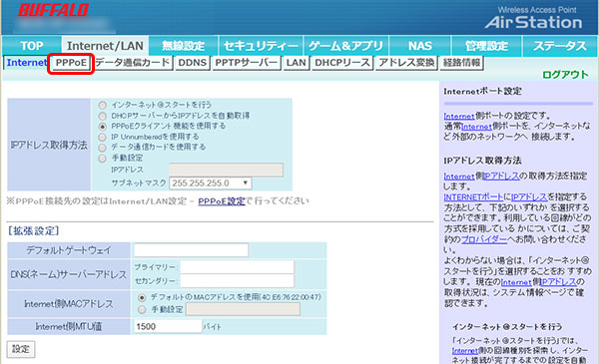Click the ログアウト link
The height and width of the screenshot is (364, 599).
[565, 75]
